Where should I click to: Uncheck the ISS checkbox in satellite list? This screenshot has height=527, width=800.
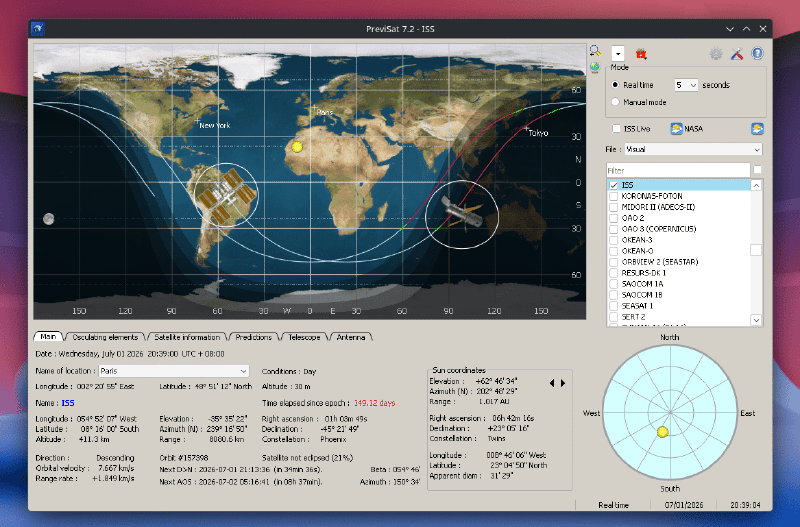[x=614, y=185]
